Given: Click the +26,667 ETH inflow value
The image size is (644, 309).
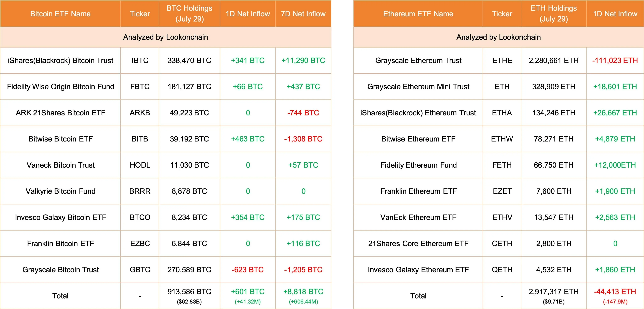Looking at the screenshot, I should click(x=615, y=113).
